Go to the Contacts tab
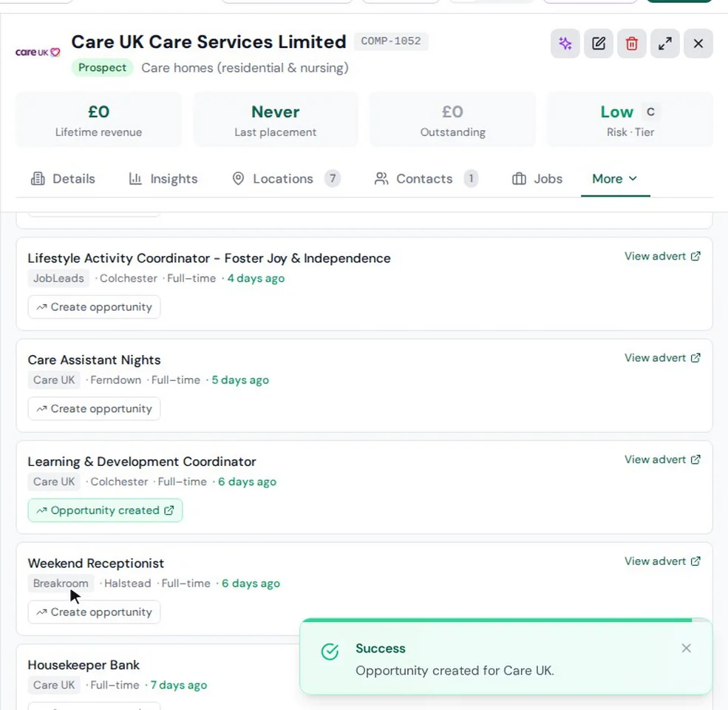Image resolution: width=728 pixels, height=710 pixels. pos(426,179)
